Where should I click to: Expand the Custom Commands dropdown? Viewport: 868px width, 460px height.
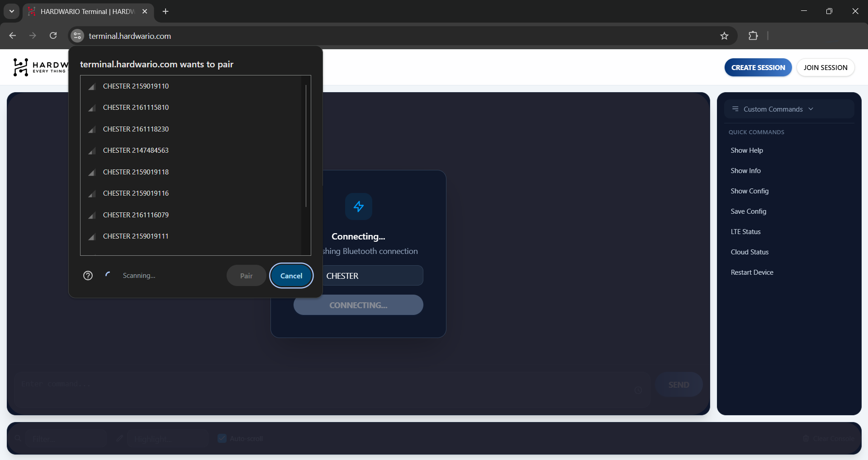(778, 109)
